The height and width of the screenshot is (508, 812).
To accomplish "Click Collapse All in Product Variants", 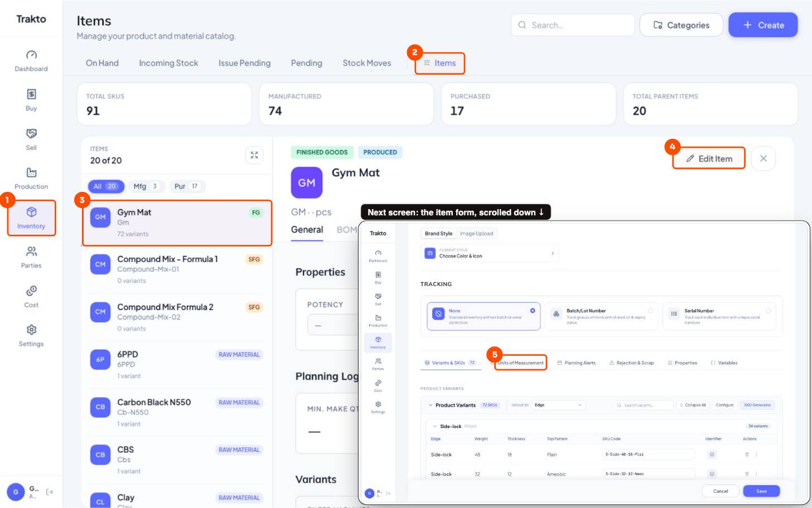I will click(693, 405).
